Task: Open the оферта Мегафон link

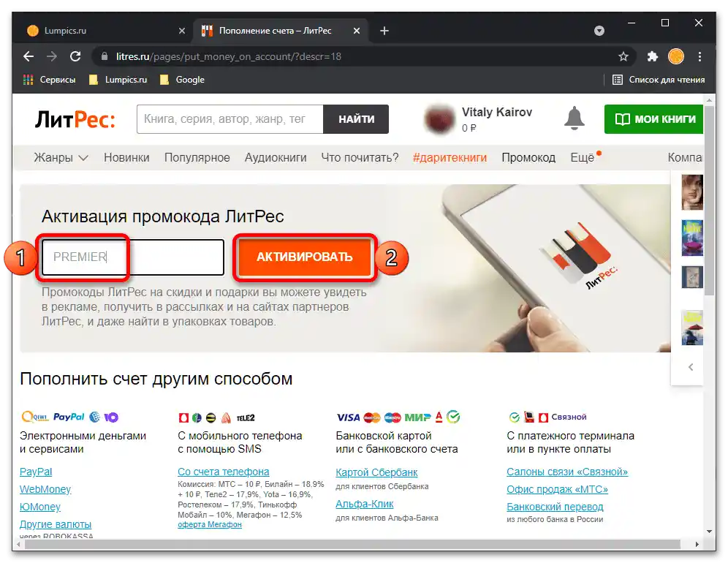Action: point(209,524)
